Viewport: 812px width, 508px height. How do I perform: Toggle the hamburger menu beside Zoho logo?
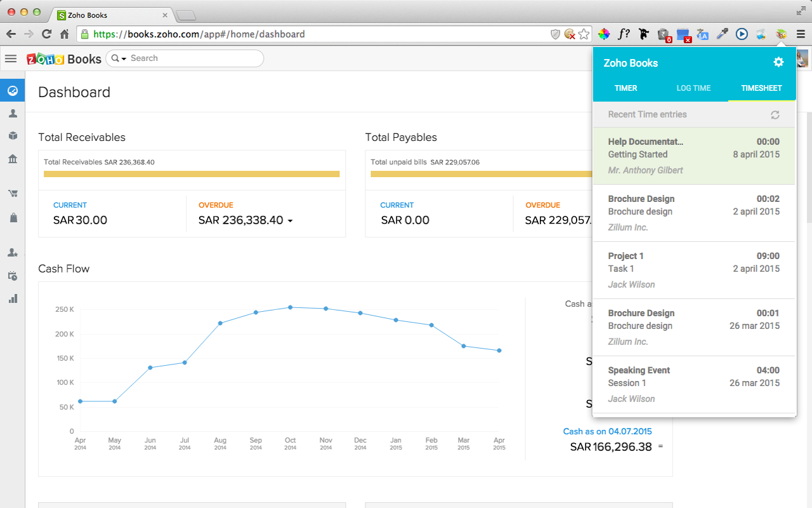pyautogui.click(x=11, y=58)
